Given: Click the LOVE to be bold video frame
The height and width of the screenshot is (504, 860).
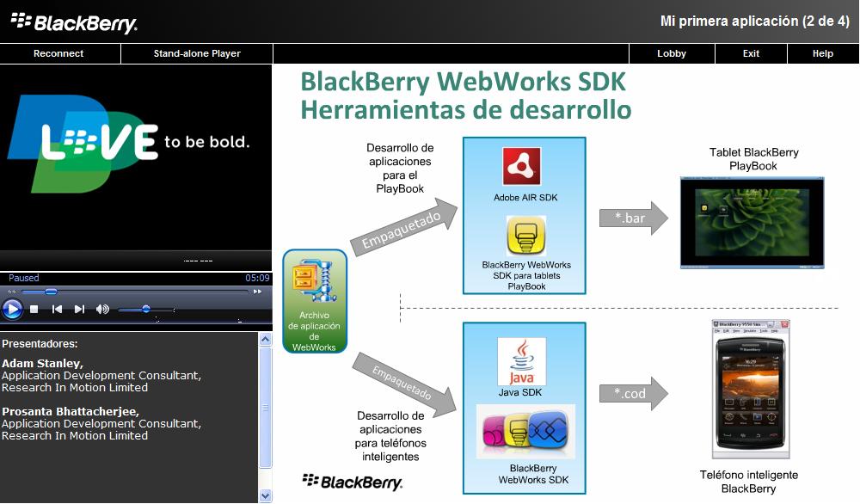Looking at the screenshot, I should 136,157.
